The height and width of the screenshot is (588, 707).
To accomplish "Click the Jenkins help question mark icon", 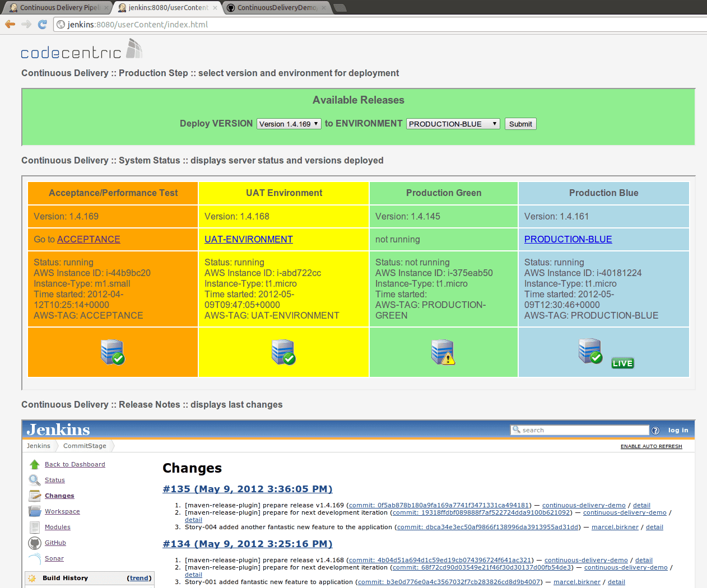I will (655, 430).
